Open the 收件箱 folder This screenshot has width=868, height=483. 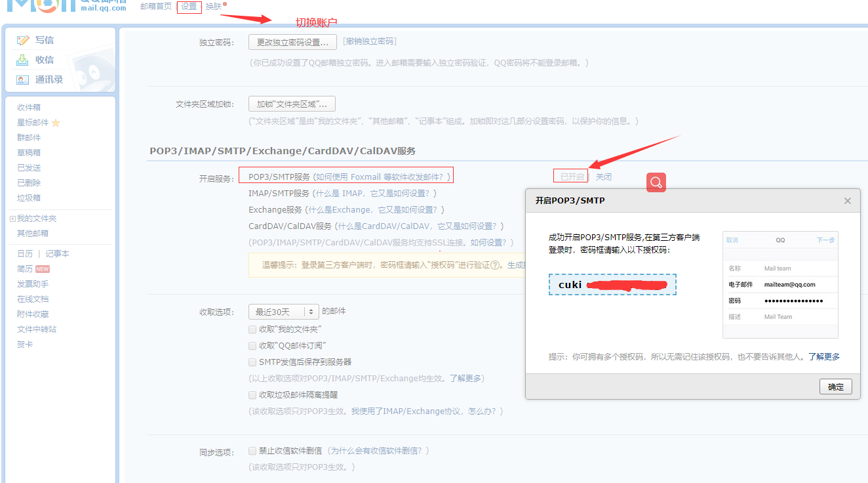[29, 107]
